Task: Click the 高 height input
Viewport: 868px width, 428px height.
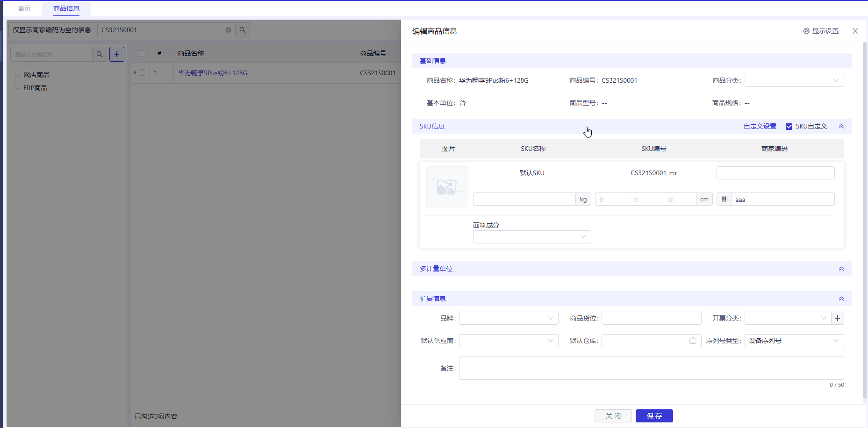Action: tap(680, 199)
